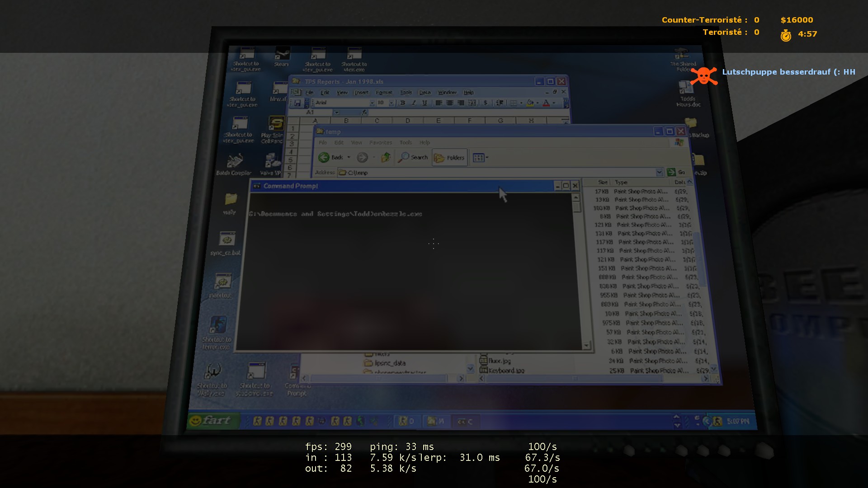Click the first Quick Launch icon
The width and height of the screenshot is (868, 488).
[257, 422]
